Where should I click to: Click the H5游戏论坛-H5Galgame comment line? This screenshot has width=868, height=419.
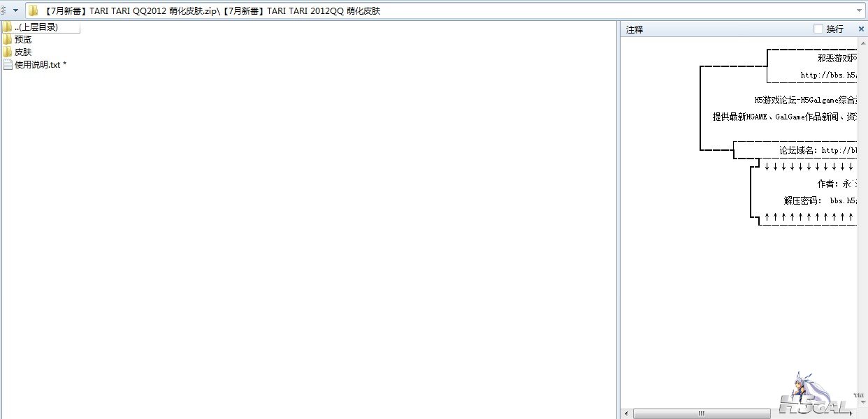[806, 101]
